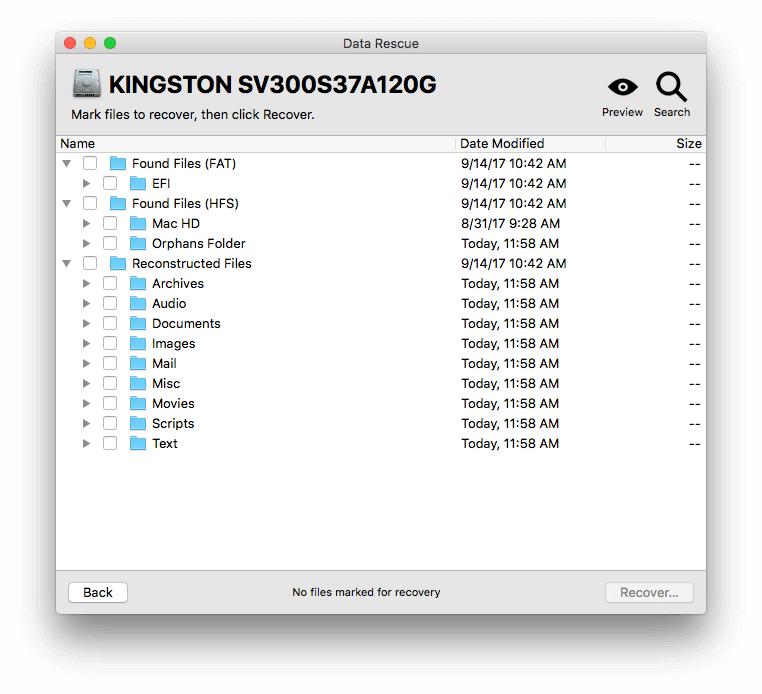Click the Found Files (HFS) folder icon
Viewport: 762px width, 694px height.
tap(118, 203)
